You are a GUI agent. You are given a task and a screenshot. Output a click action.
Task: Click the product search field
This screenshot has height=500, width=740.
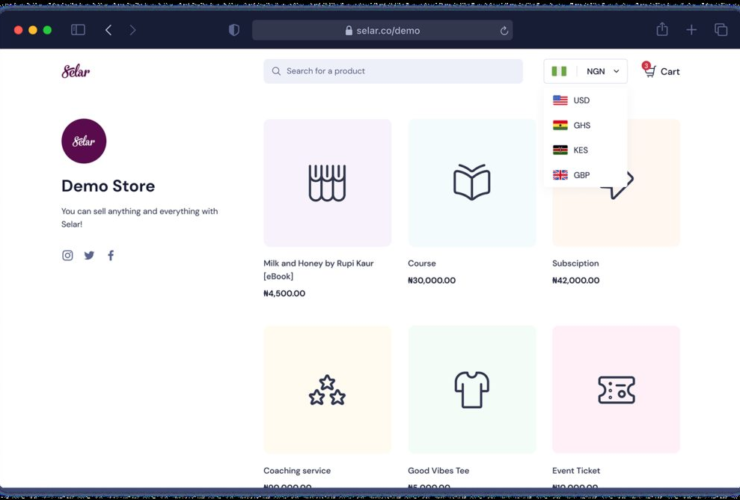[393, 71]
